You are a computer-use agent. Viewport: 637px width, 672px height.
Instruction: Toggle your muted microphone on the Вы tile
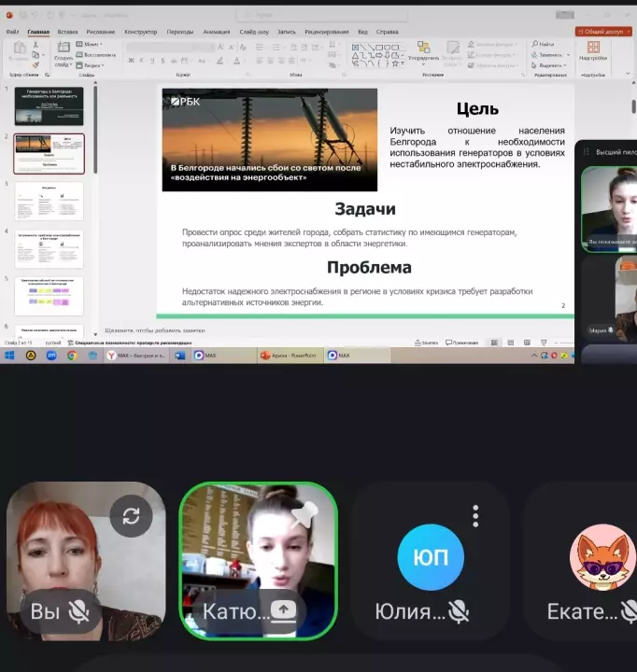[x=79, y=612]
